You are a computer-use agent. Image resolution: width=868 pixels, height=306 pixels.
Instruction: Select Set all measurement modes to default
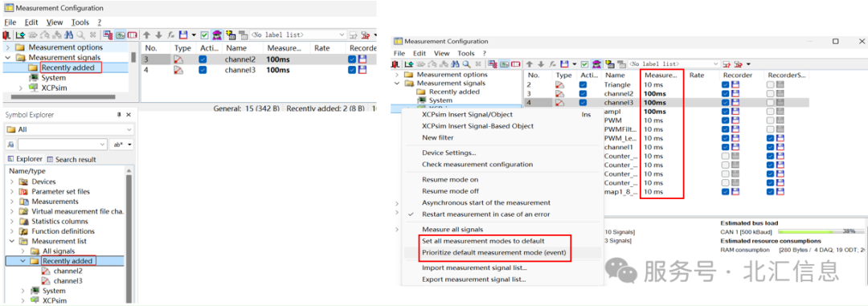483,241
